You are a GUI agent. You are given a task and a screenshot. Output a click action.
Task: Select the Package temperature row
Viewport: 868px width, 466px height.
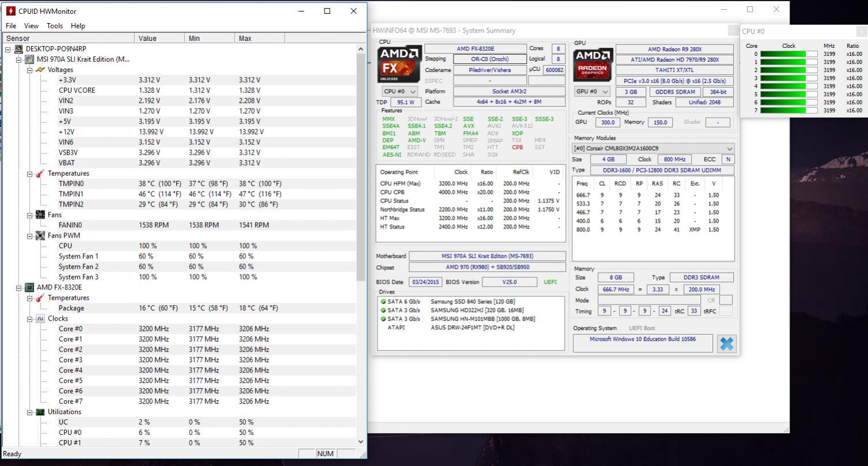(179, 309)
